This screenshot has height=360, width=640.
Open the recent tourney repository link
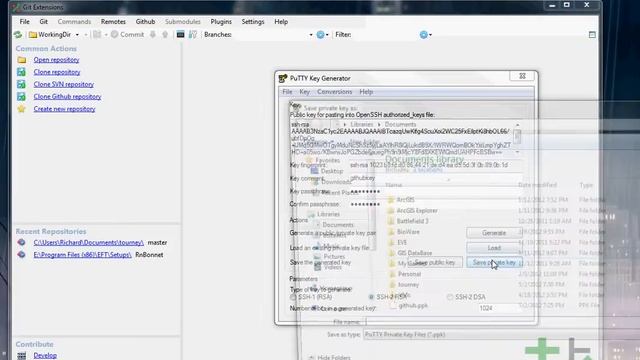(x=89, y=242)
